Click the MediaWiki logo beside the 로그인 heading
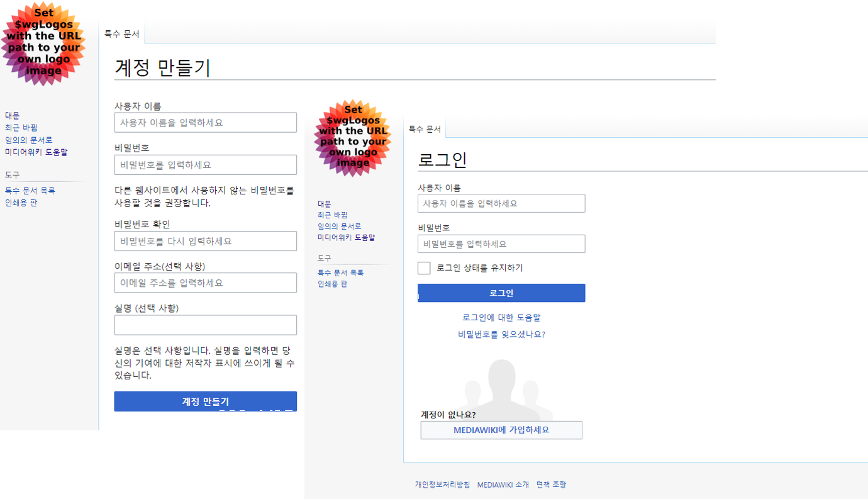Viewport: 868px width, 499px height. tap(353, 138)
